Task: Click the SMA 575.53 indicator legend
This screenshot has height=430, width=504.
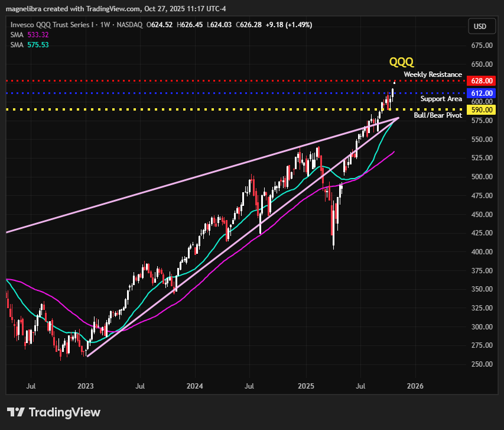Action: [30, 45]
